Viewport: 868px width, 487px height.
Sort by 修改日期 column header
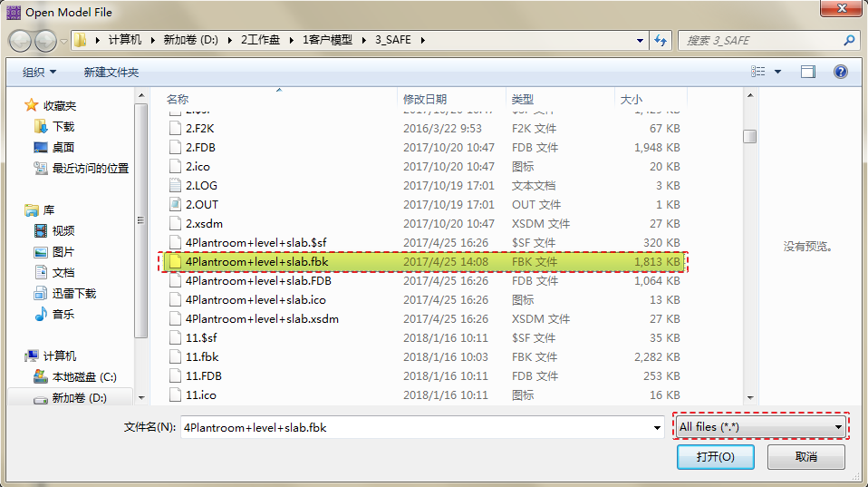[425, 99]
